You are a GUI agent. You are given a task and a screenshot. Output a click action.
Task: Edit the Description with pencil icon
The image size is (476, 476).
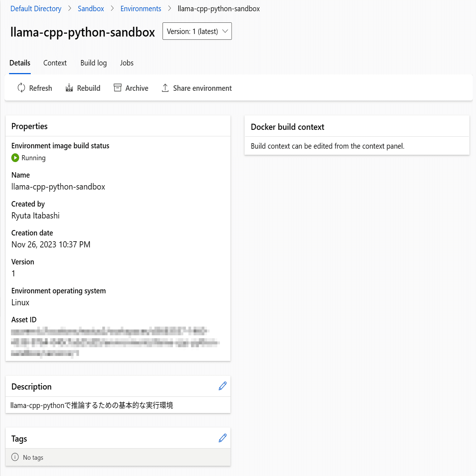click(x=222, y=386)
